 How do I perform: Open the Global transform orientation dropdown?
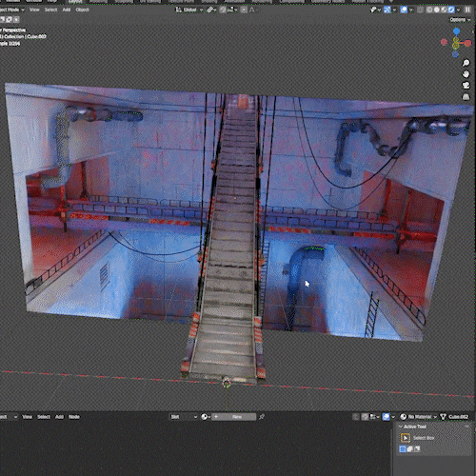189,10
